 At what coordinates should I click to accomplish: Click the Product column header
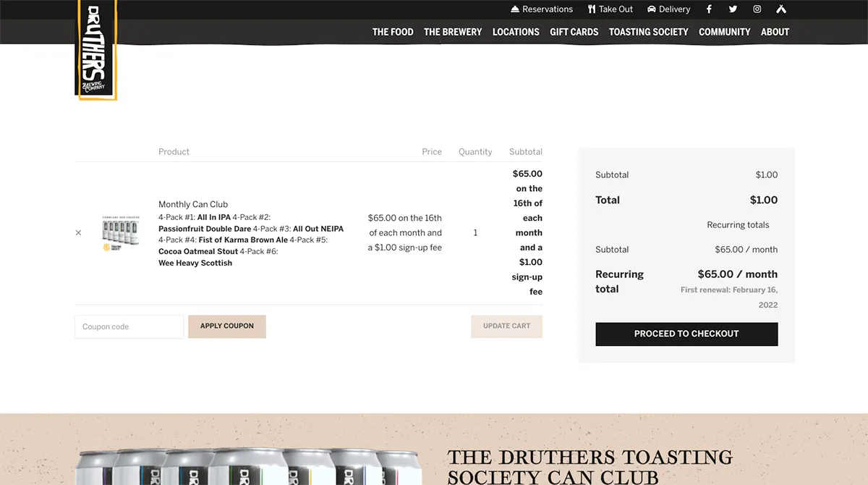(174, 152)
